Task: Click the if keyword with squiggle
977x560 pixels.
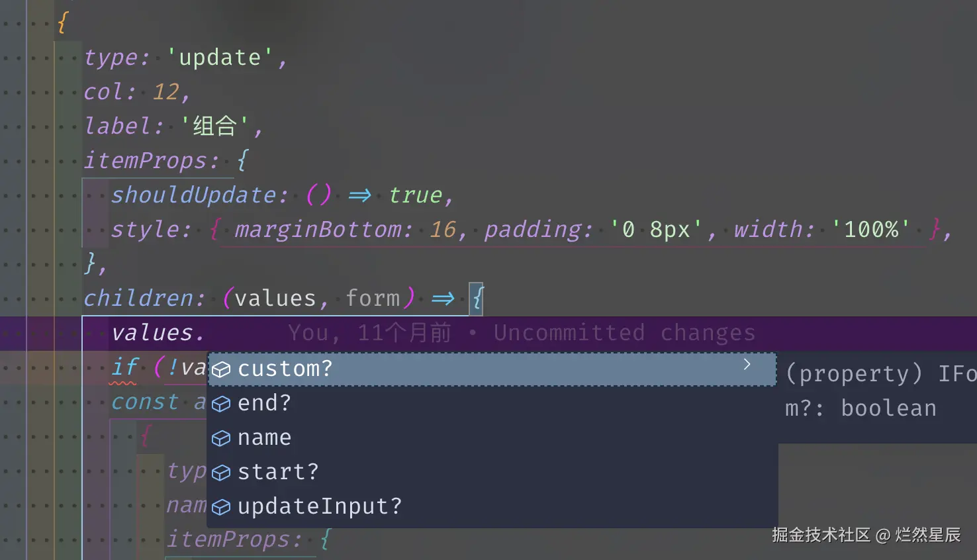Action: tap(124, 367)
